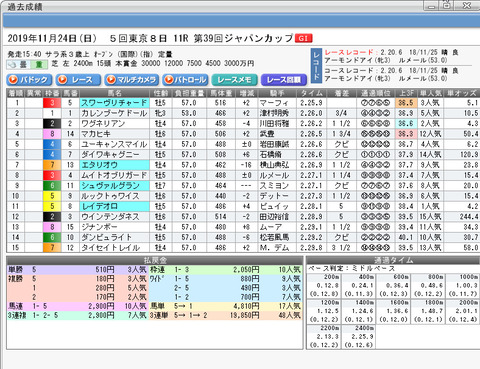The height and width of the screenshot is (369, 480).
Task: Select horse エタリオウ
Action: tap(114, 165)
